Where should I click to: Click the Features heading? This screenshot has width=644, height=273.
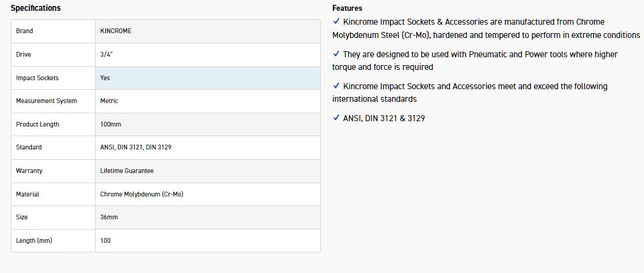pos(347,8)
